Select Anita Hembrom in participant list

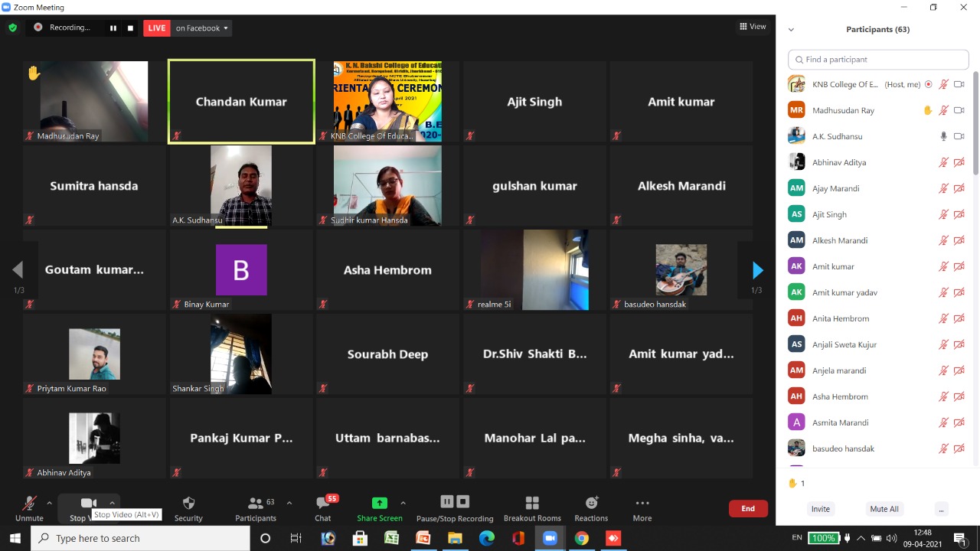(877, 318)
